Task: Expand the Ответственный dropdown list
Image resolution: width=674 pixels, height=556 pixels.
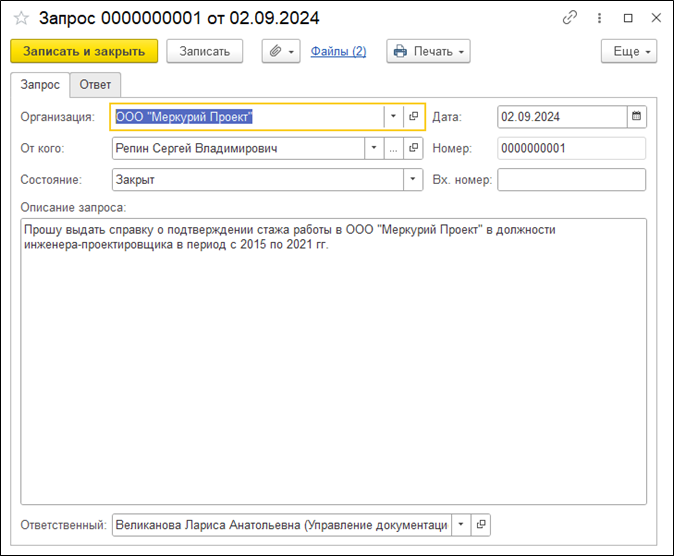Action: point(460,524)
